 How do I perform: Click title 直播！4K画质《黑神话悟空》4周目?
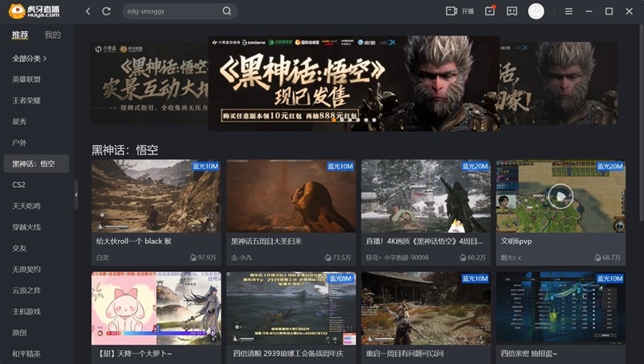pos(424,241)
